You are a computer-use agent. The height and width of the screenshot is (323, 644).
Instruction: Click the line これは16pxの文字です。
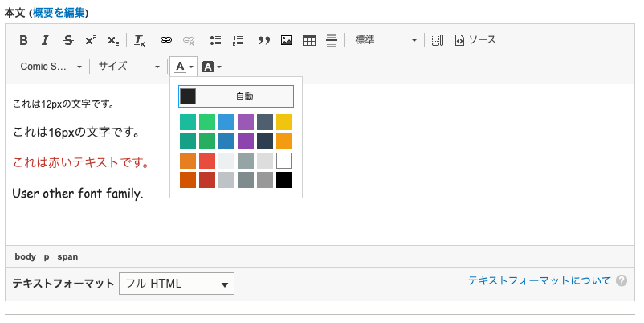click(76, 133)
